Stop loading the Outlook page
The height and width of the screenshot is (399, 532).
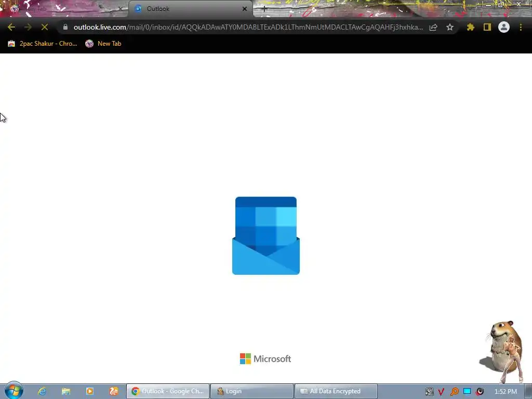pos(45,27)
